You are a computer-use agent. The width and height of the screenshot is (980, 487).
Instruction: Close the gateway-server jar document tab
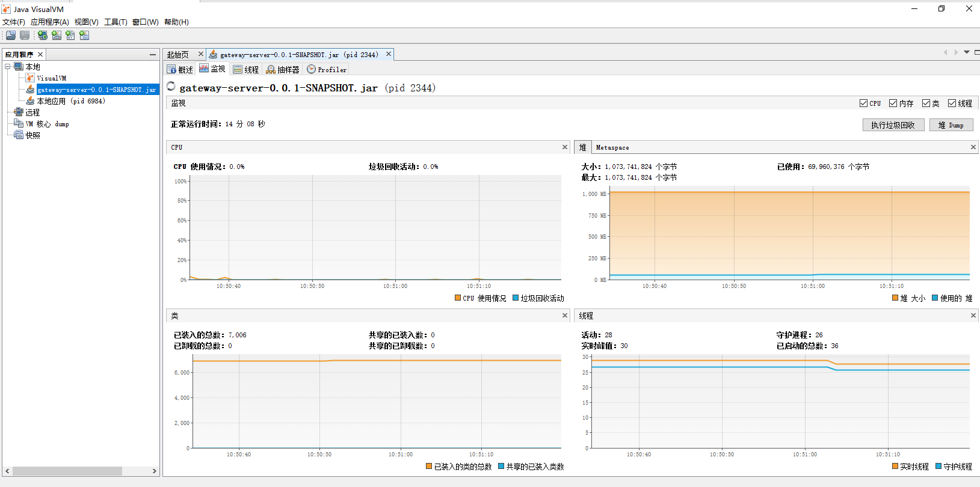point(389,54)
